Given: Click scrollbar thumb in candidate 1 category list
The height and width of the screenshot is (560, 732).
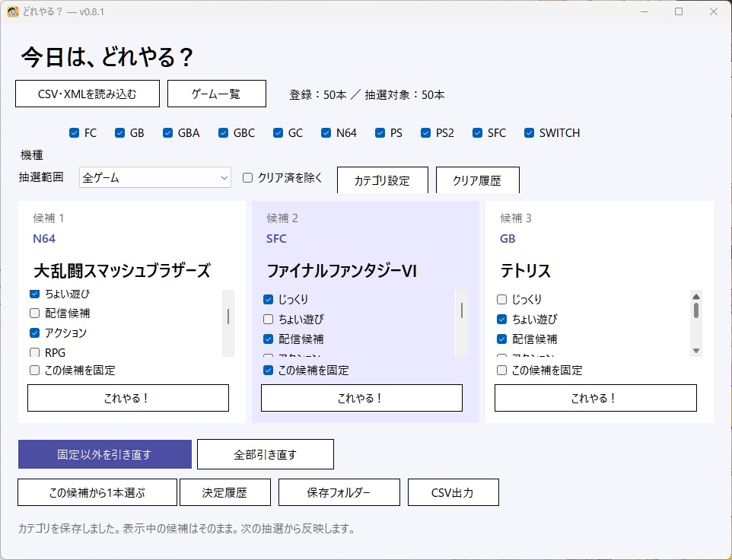Looking at the screenshot, I should tap(228, 317).
